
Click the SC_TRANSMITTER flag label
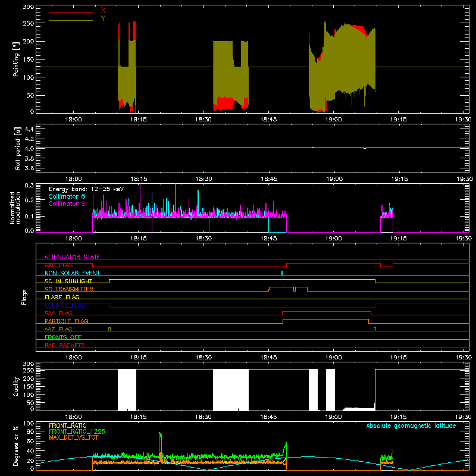tap(69, 289)
